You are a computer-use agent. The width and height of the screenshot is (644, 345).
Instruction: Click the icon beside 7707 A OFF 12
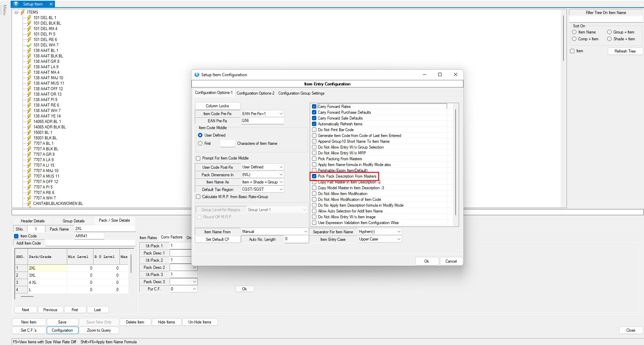pyautogui.click(x=29, y=182)
